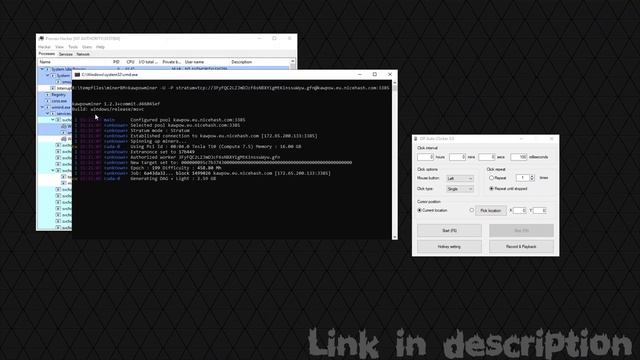Decrease the repeat times stepper
This screenshot has height=360, width=640.
pyautogui.click(x=532, y=180)
